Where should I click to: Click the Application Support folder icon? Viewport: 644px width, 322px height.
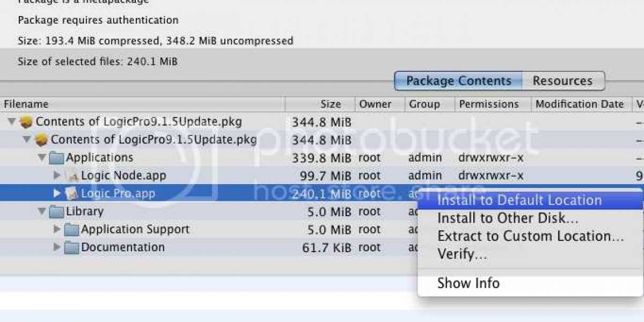pyautogui.click(x=72, y=230)
